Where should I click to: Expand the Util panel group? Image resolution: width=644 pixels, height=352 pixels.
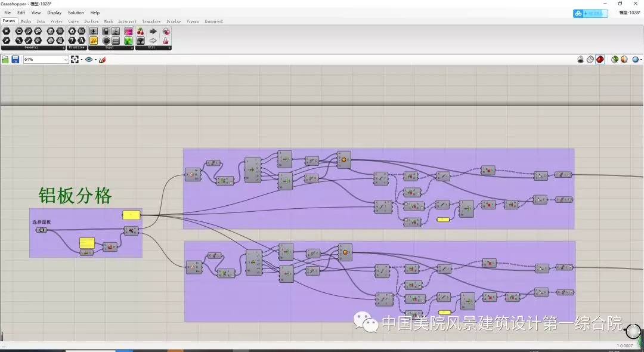click(169, 48)
